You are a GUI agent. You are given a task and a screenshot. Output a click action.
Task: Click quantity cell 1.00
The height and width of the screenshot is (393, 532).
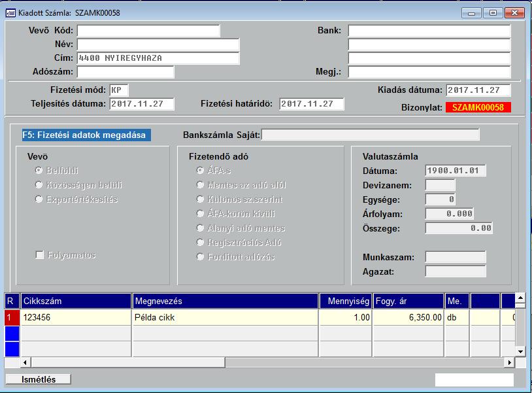(x=346, y=317)
